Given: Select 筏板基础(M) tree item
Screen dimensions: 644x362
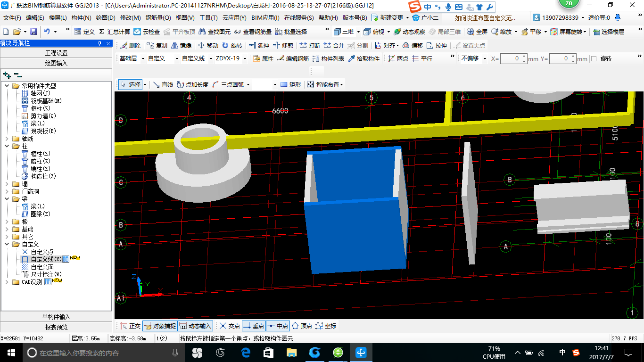Looking at the screenshot, I should (x=46, y=101).
